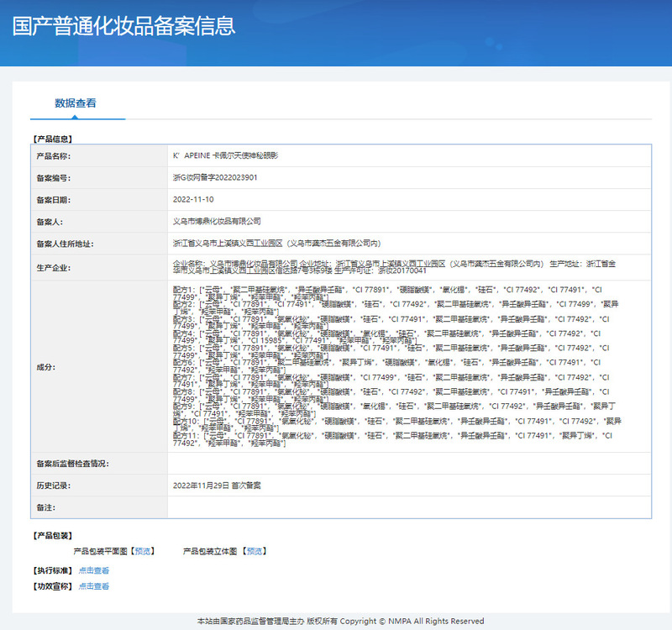Select the registrant address value

(276, 244)
